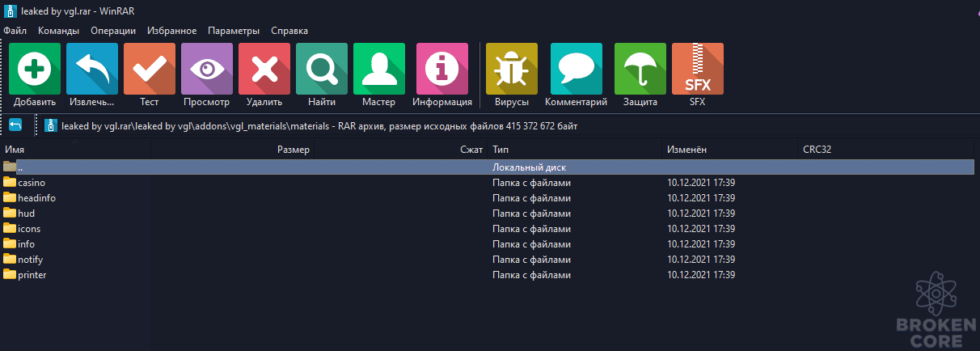Open the Просмотр (View) eye icon
Image resolution: width=980 pixels, height=351 pixels.
click(x=207, y=70)
